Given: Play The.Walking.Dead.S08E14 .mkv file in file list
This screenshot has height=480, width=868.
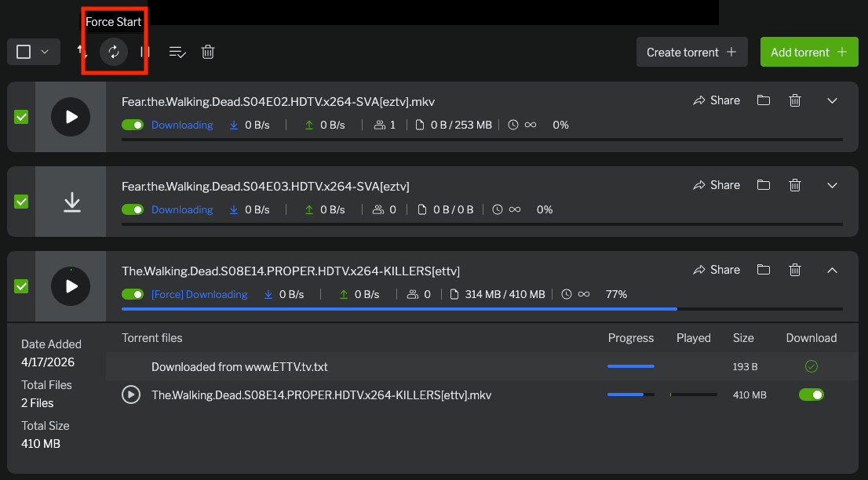Looking at the screenshot, I should pyautogui.click(x=131, y=395).
